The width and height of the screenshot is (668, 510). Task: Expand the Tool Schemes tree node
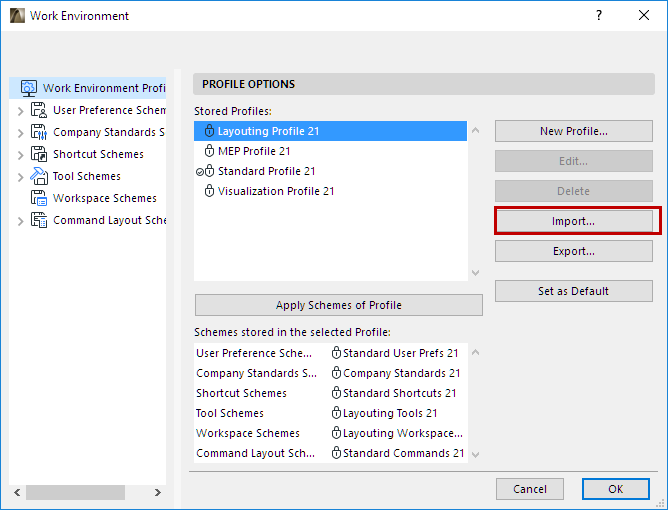point(20,176)
